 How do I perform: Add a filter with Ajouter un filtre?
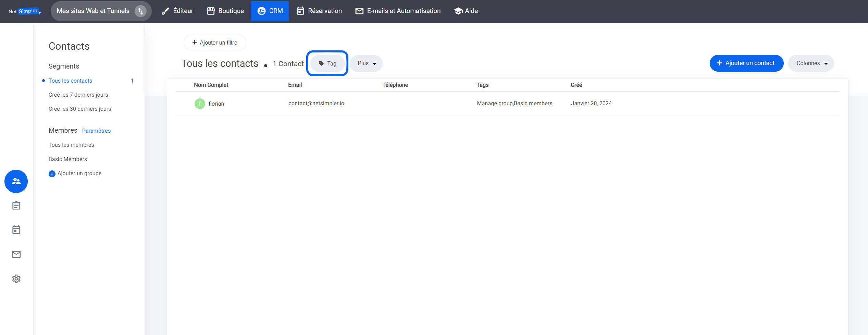(x=215, y=43)
